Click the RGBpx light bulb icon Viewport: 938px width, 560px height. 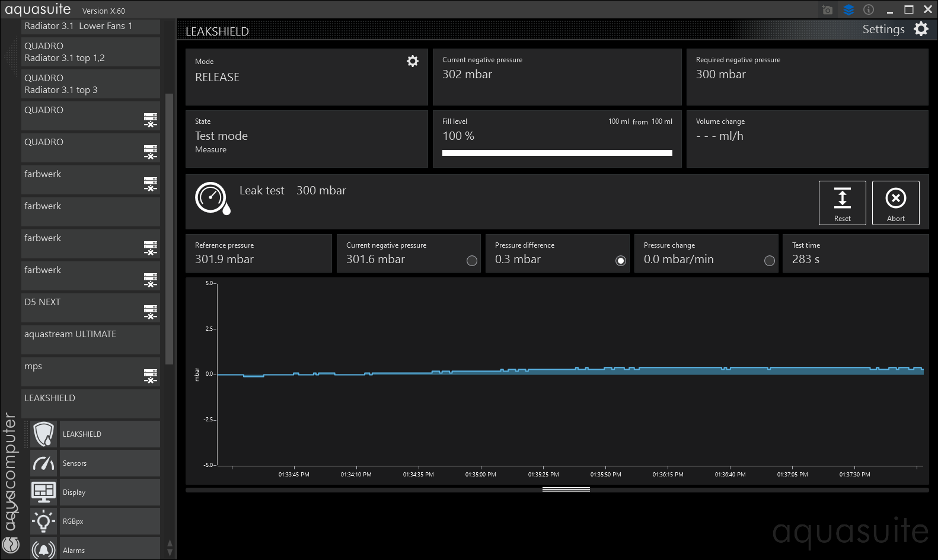[44, 521]
